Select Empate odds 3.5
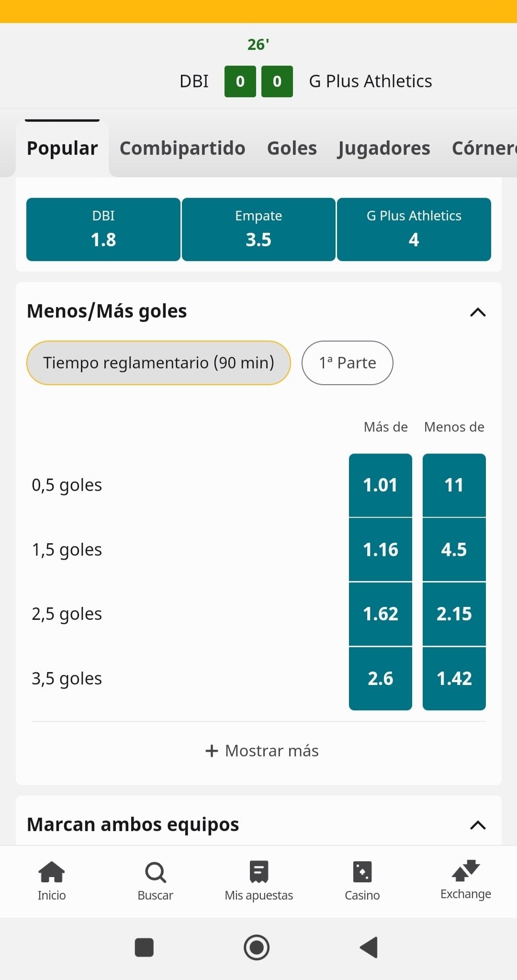The image size is (517, 980). [x=258, y=229]
